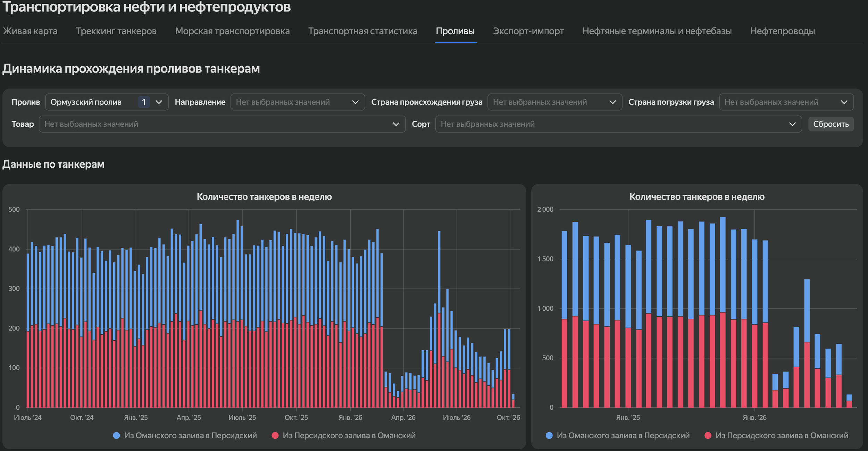Screen dimensions: 868x451
Task: Click the Сорт dropdown chevron arrow
Action: [x=792, y=124]
